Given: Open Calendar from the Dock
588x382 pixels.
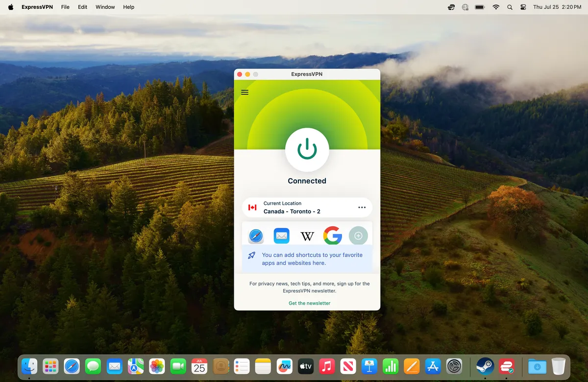Looking at the screenshot, I should (x=199, y=366).
